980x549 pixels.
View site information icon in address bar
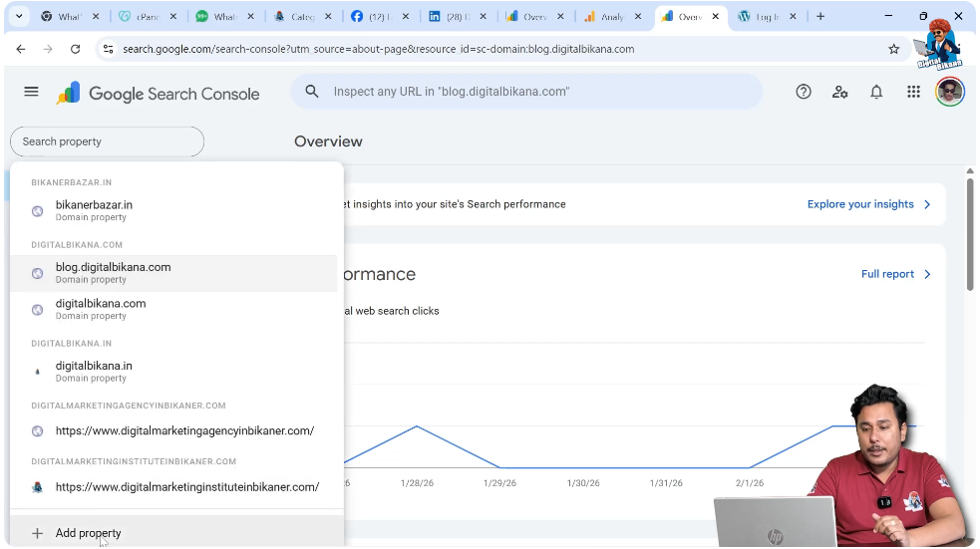tap(108, 49)
